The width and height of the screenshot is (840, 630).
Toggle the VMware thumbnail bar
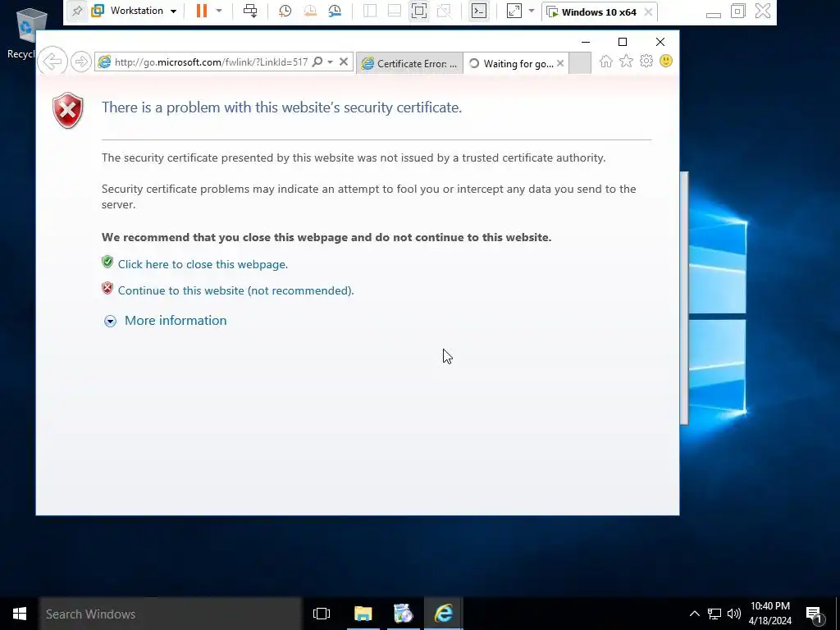pyautogui.click(x=395, y=11)
